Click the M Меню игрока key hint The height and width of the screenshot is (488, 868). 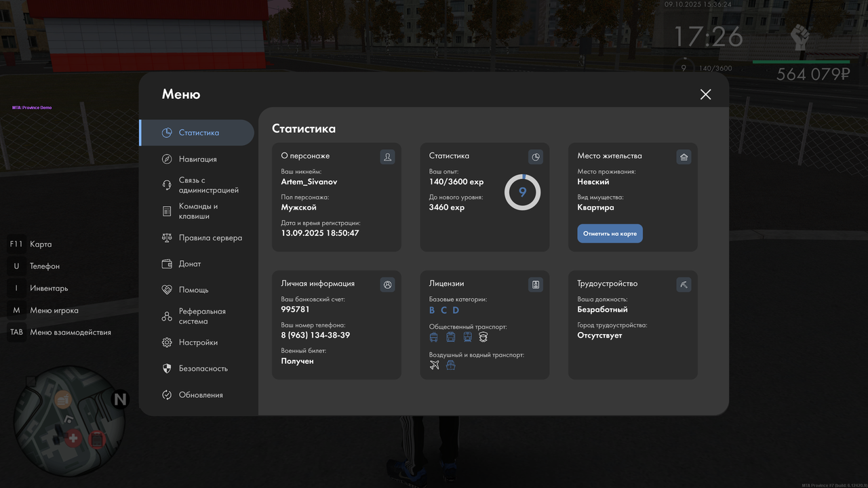pyautogui.click(x=44, y=310)
